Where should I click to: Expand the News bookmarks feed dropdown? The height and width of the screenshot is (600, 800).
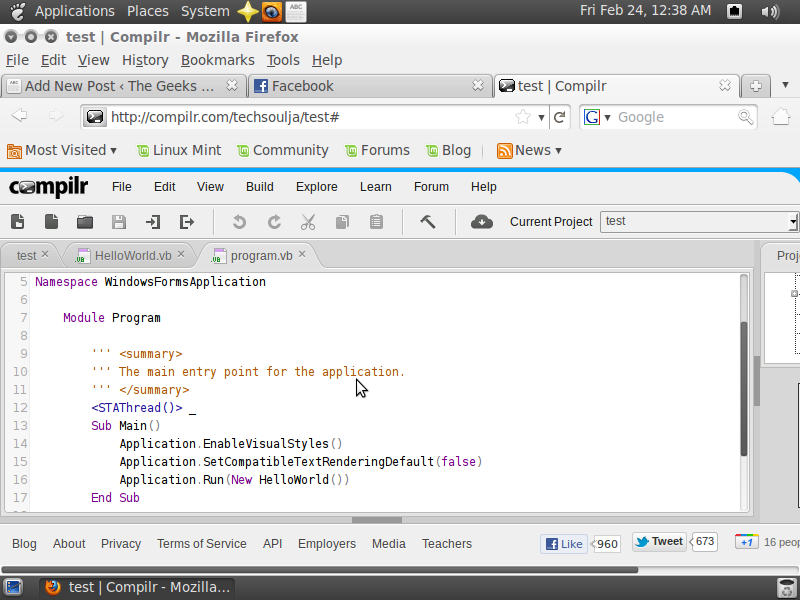558,151
